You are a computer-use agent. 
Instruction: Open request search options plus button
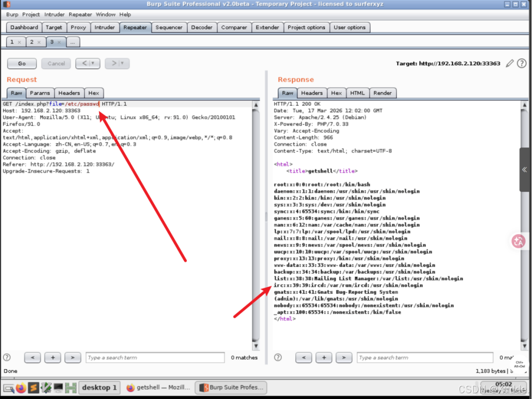click(53, 357)
